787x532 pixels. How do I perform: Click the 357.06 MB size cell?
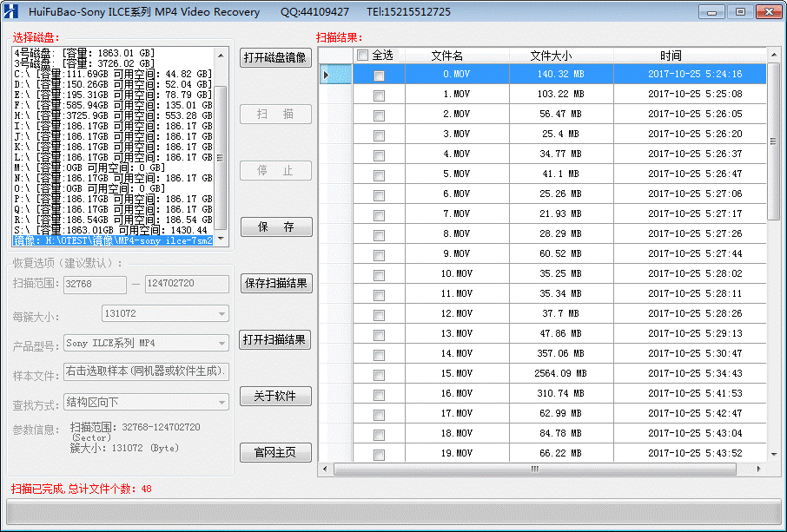(x=561, y=353)
